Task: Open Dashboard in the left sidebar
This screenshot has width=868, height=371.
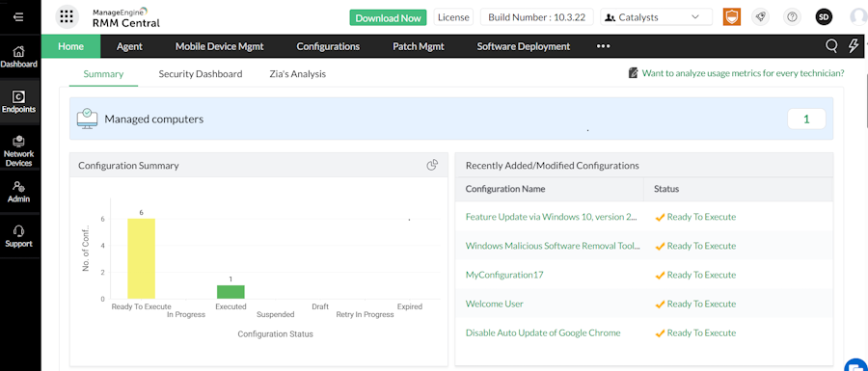Action: pyautogui.click(x=19, y=57)
